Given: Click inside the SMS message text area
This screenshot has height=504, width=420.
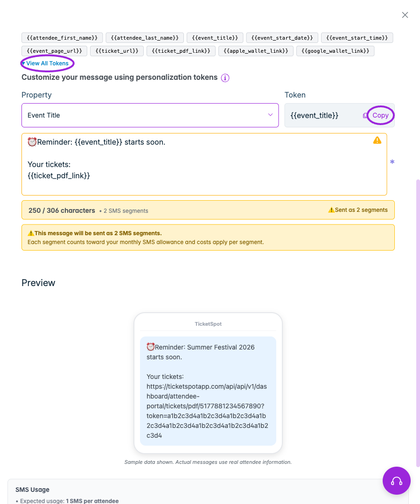Looking at the screenshot, I should point(204,164).
